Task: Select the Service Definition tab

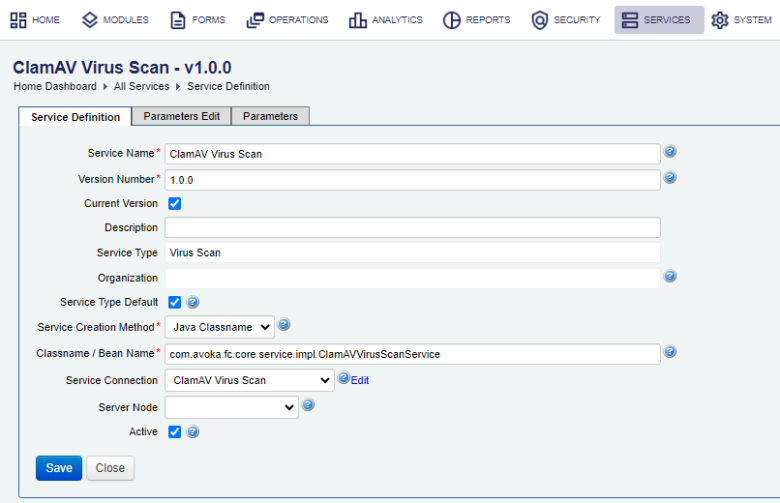Action: 75,117
